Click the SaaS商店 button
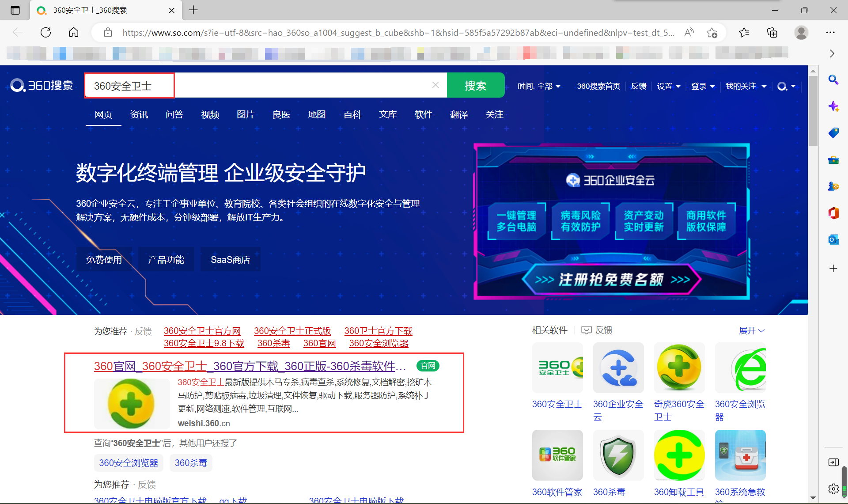This screenshot has width=848, height=504. tap(230, 260)
